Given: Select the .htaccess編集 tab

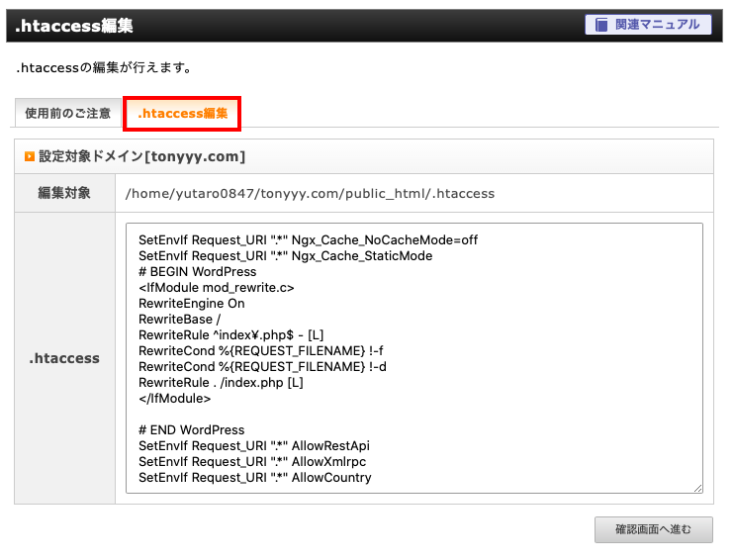Looking at the screenshot, I should tap(182, 114).
